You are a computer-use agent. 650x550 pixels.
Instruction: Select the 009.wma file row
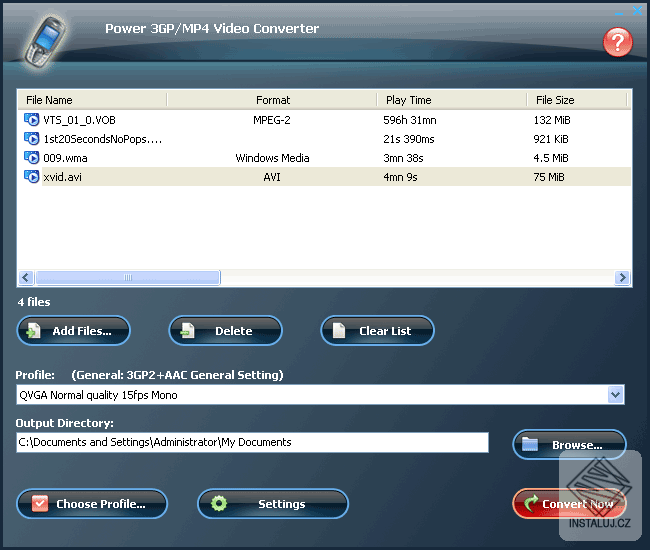click(325, 158)
